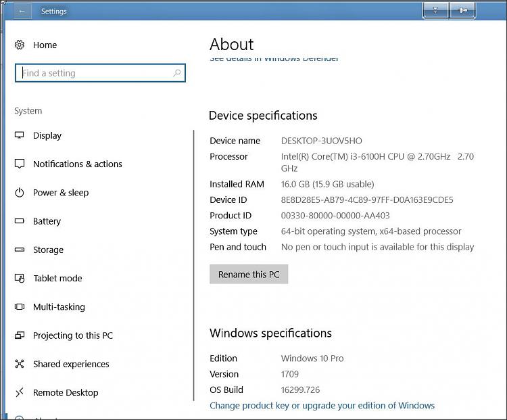Click the Windows specifications heading
Image resolution: width=507 pixels, height=420 pixels.
270,333
